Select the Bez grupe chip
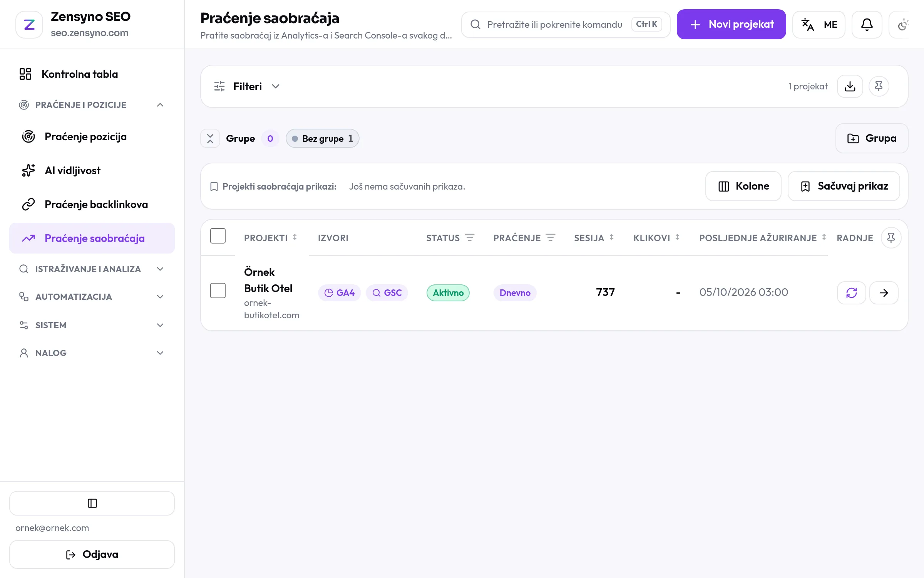Image resolution: width=924 pixels, height=578 pixels. [323, 138]
